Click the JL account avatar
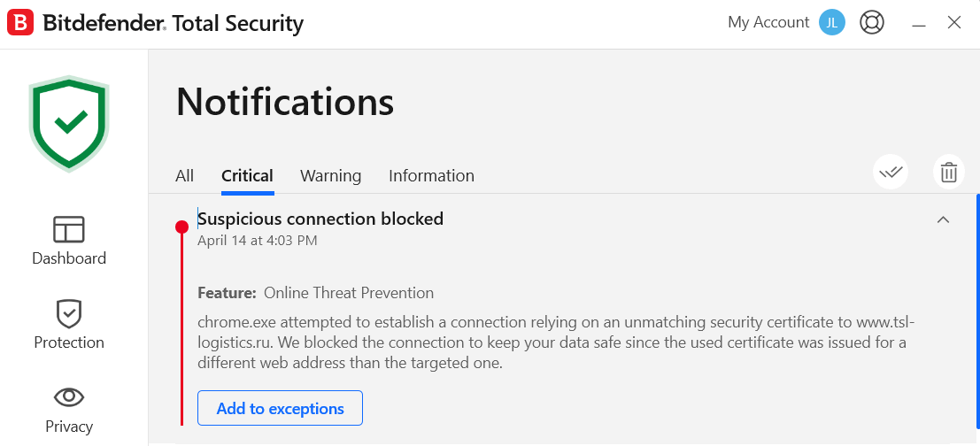The height and width of the screenshot is (446, 980). click(x=832, y=22)
